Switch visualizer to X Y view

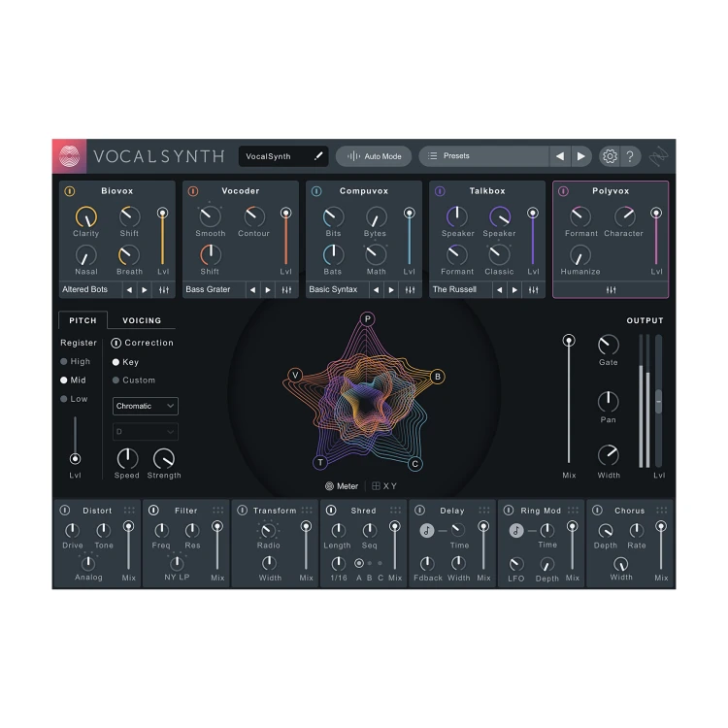(384, 486)
